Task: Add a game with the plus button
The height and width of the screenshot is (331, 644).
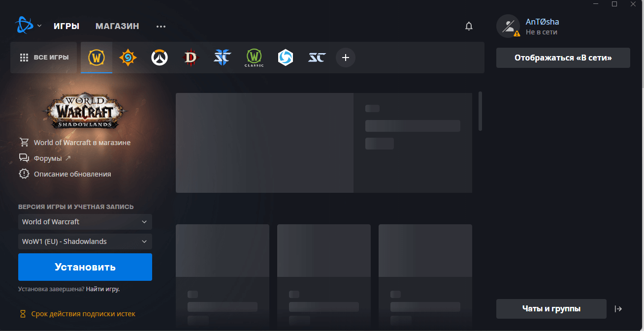Action: 346,58
